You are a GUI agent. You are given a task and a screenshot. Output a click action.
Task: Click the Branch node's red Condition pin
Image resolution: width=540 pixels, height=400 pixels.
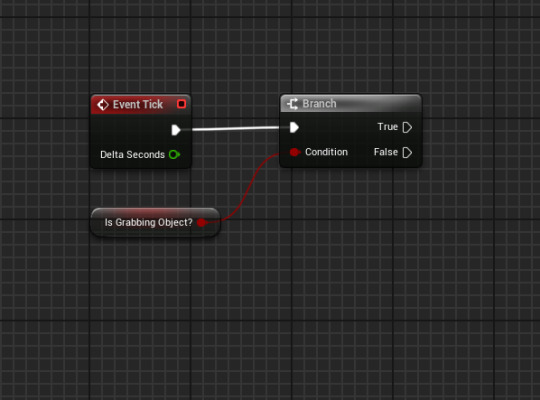tap(294, 152)
